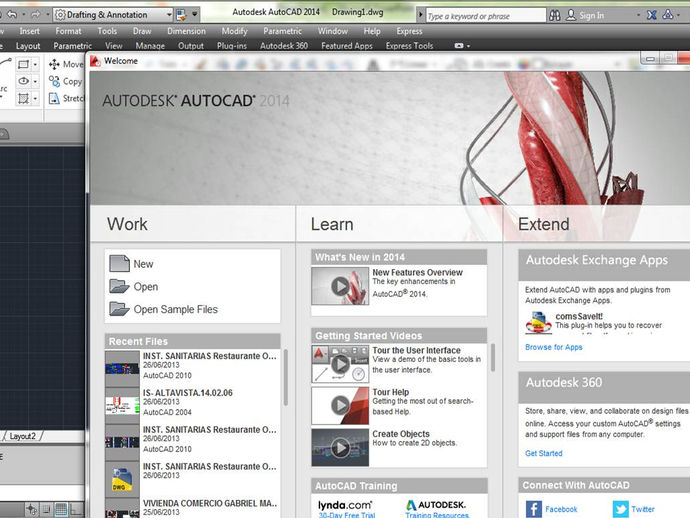
Task: Switch to the Express Tools ribbon tab
Action: coord(409,45)
